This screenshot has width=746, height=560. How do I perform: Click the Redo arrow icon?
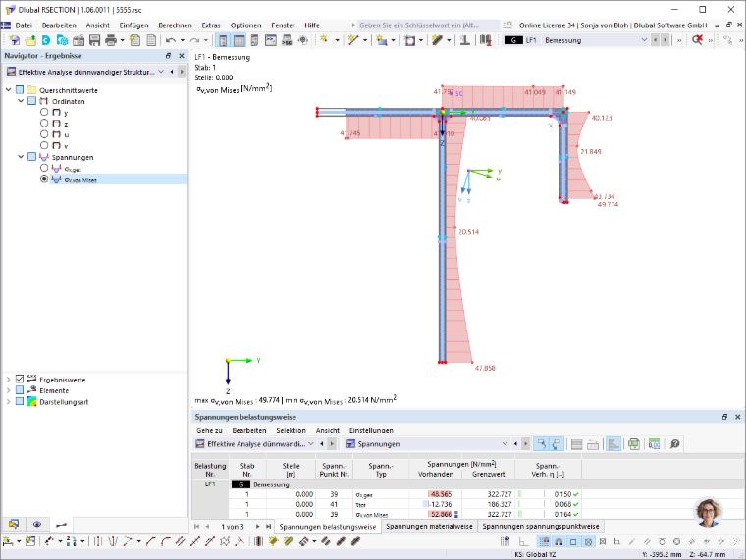pyautogui.click(x=194, y=40)
